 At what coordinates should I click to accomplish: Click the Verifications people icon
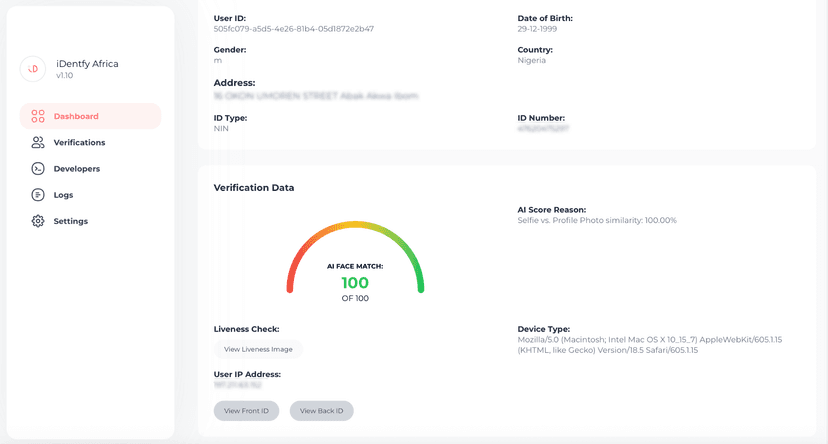(38, 142)
